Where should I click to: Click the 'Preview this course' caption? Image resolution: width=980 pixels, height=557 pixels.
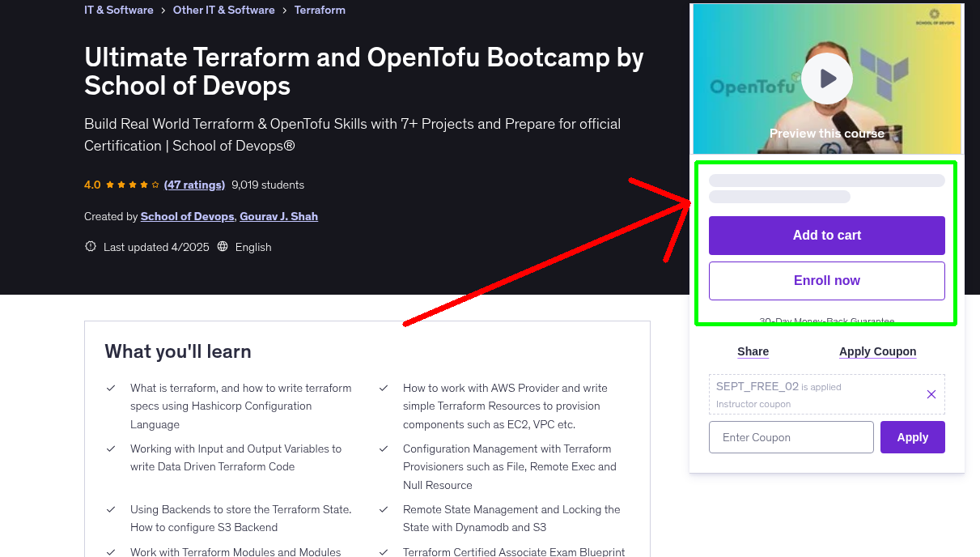point(827,134)
